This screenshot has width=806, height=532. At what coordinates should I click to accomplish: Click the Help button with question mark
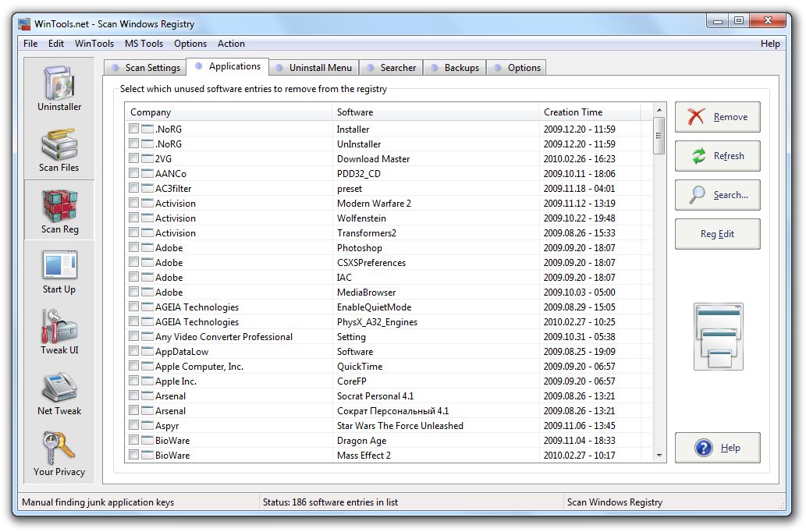click(718, 448)
